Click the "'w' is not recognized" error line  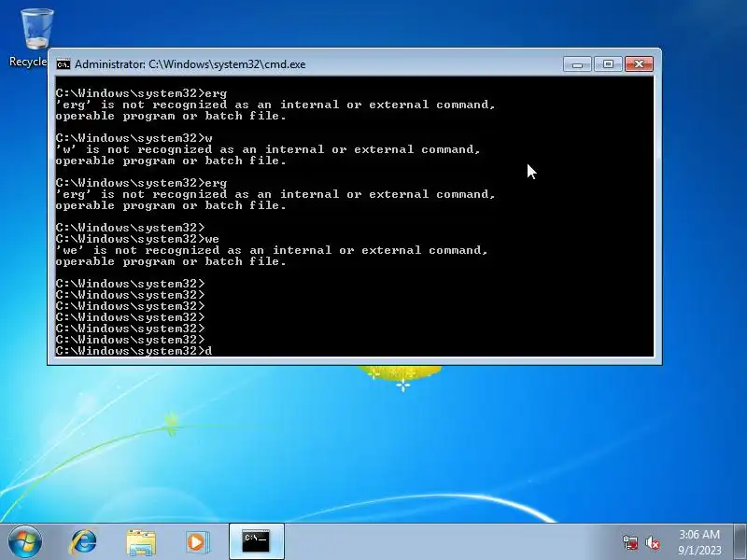click(268, 149)
